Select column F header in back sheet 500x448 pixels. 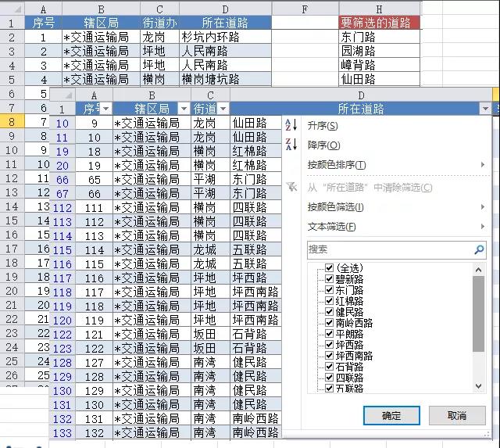pyautogui.click(x=305, y=9)
